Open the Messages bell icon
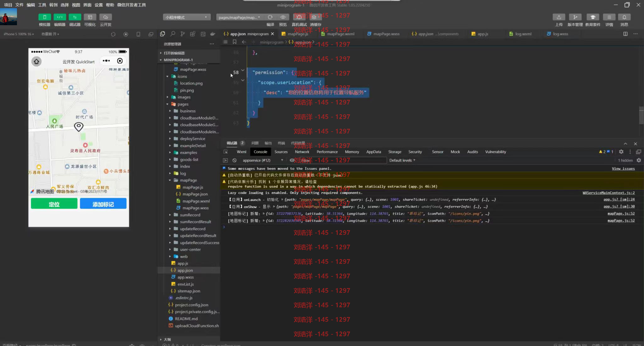Screen dimensions: 644x346 coord(624,17)
